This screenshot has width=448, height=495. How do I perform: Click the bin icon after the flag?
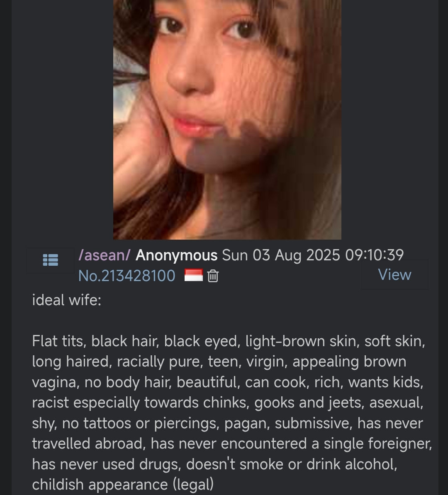213,276
